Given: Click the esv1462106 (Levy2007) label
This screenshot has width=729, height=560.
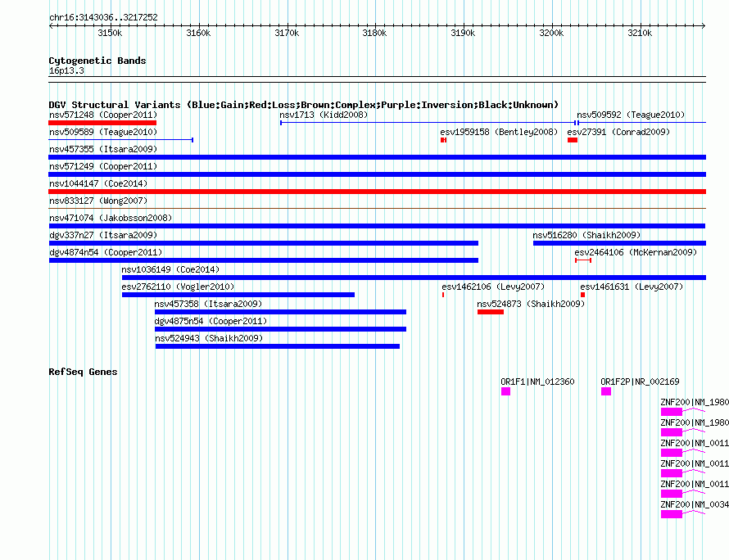Looking at the screenshot, I should pyautogui.click(x=493, y=287).
